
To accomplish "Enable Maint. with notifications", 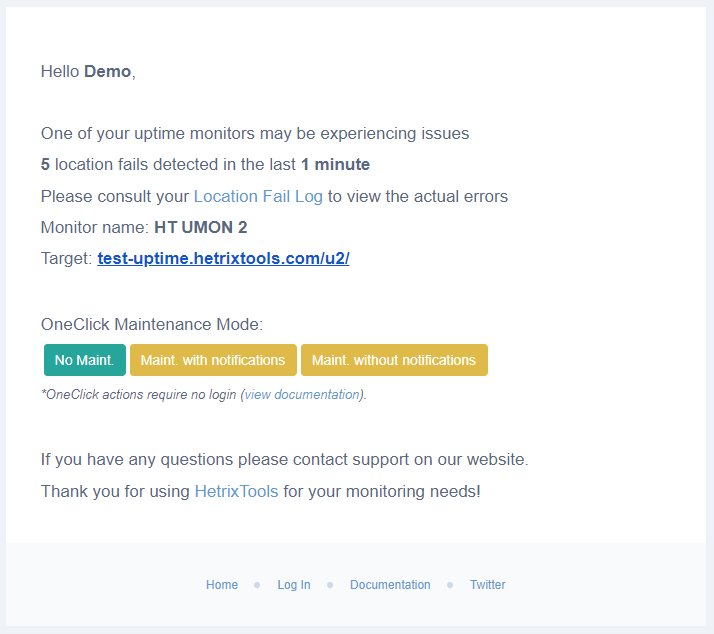I will pyautogui.click(x=213, y=360).
